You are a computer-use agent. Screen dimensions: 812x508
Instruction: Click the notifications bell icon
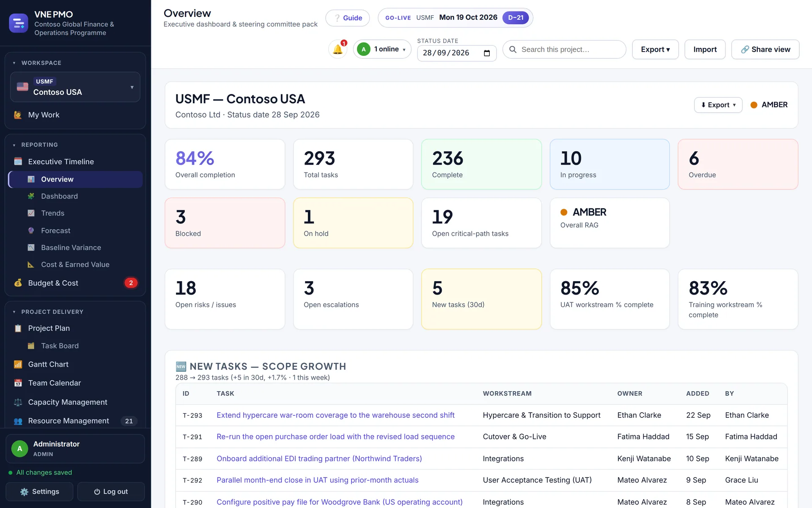337,50
